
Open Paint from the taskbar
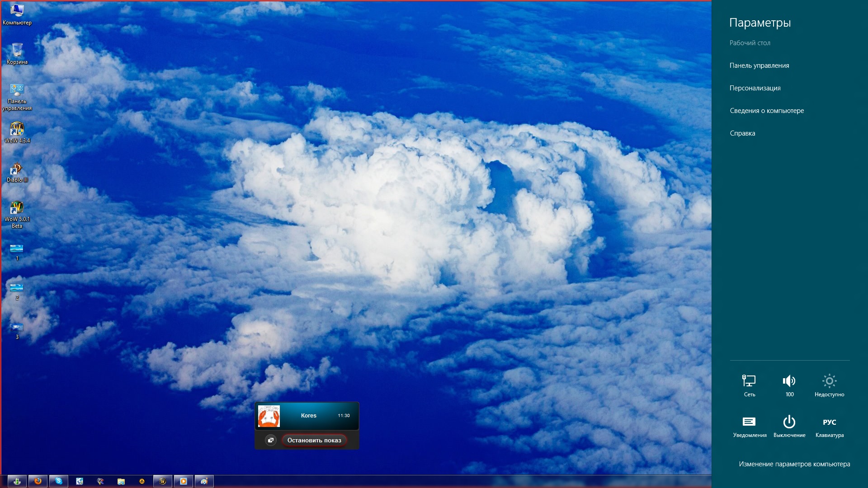click(x=204, y=481)
